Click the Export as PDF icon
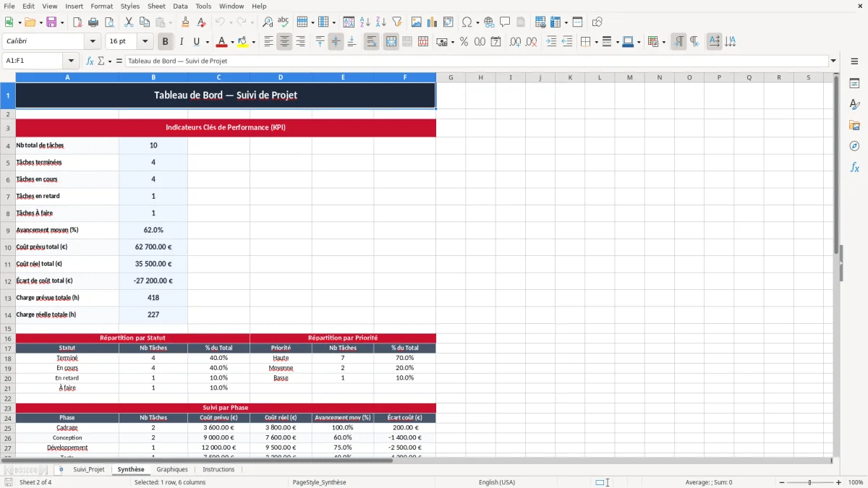Screen dimensions: 868x488 tap(78, 22)
